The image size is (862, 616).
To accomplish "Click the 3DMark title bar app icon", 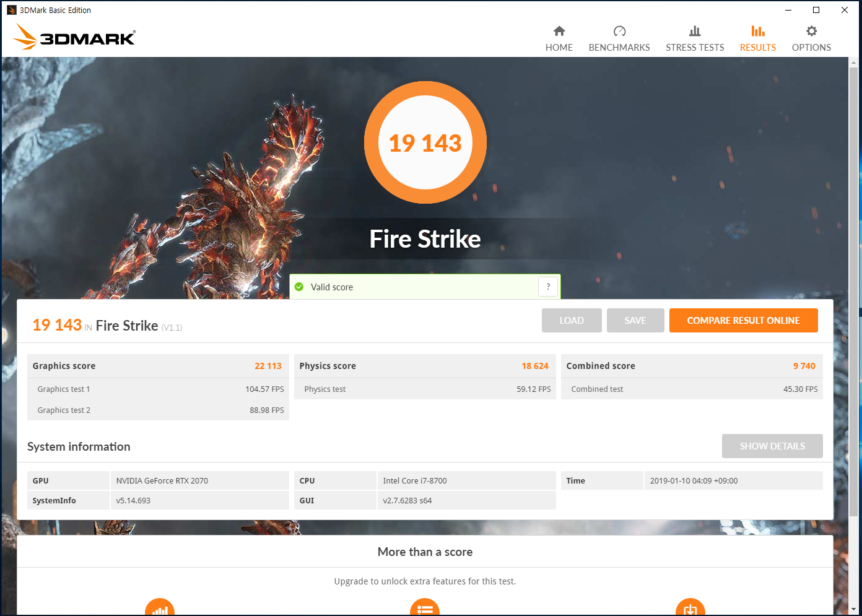I will point(11,10).
